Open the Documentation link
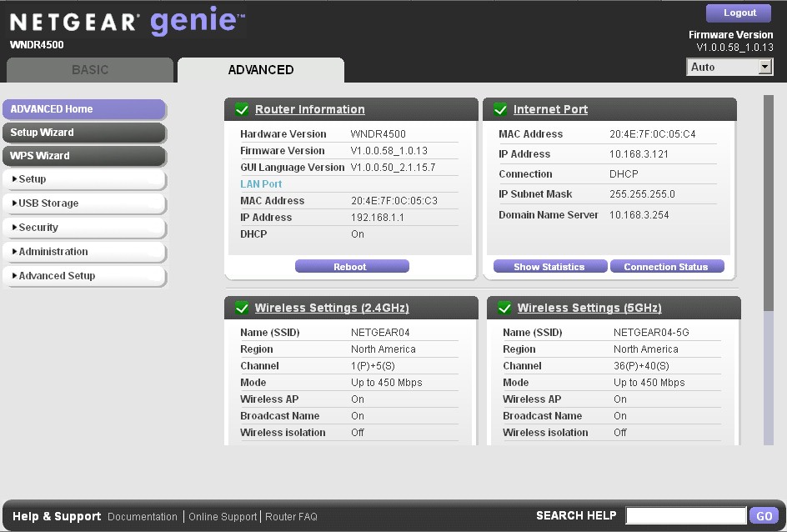787x532 pixels. click(x=143, y=516)
